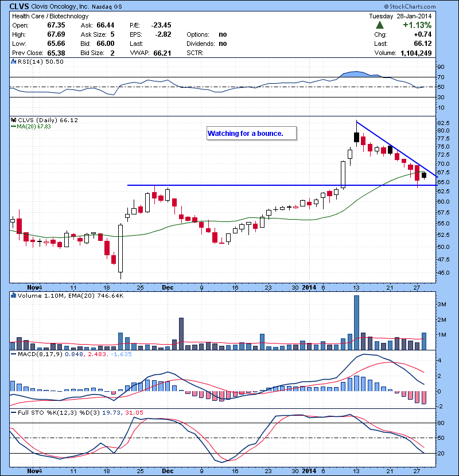This screenshot has height=476, width=459.
Task: Click the volume bars icon beside Volume label
Action: [13, 295]
